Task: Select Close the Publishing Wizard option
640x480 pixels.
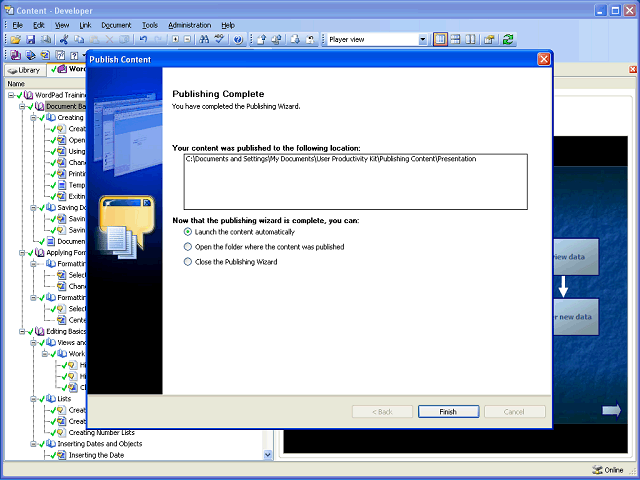Action: (187, 262)
